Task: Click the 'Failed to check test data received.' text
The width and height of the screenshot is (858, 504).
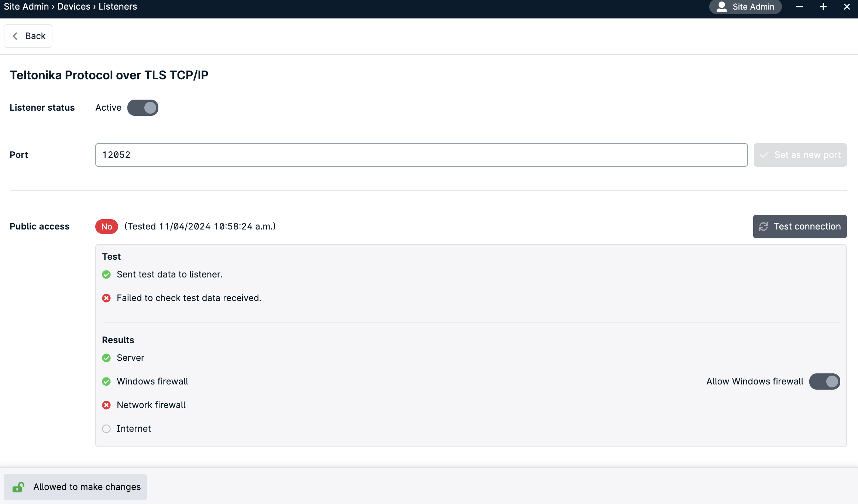Action: point(189,298)
